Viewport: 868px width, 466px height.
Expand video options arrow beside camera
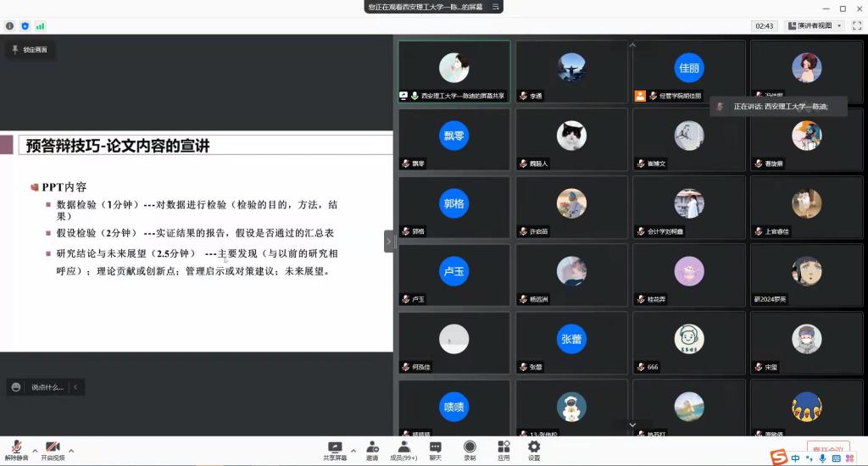(x=71, y=450)
